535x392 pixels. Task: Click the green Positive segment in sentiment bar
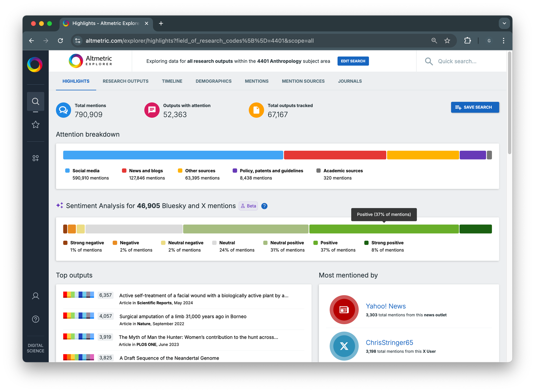(383, 229)
